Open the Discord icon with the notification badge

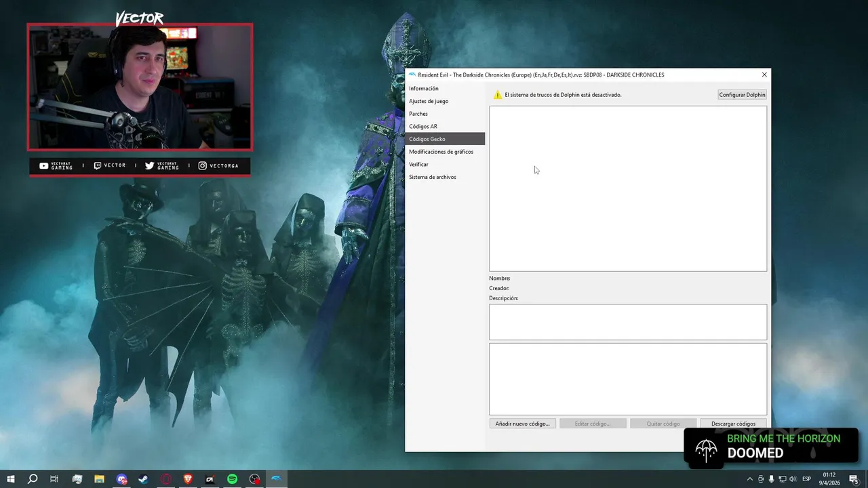pos(121,479)
